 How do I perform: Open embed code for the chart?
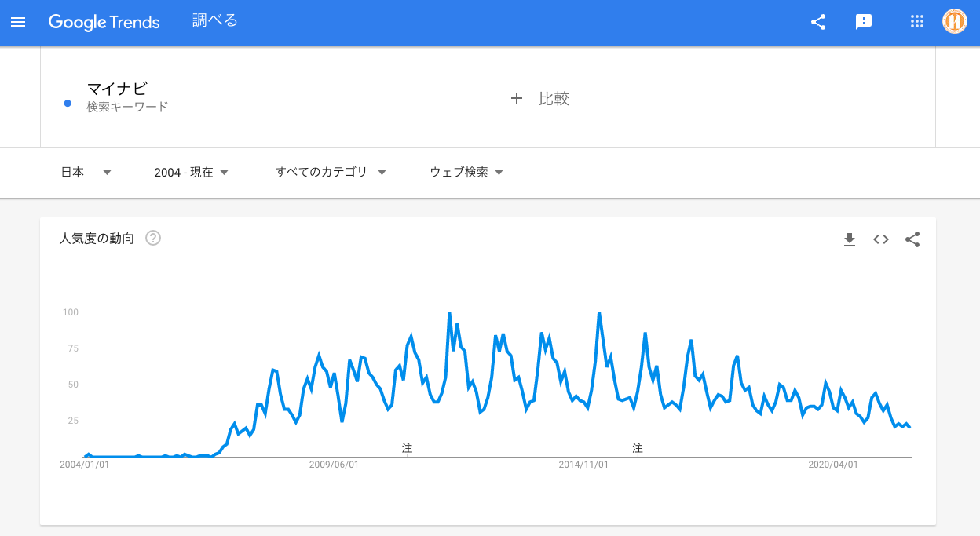point(881,239)
